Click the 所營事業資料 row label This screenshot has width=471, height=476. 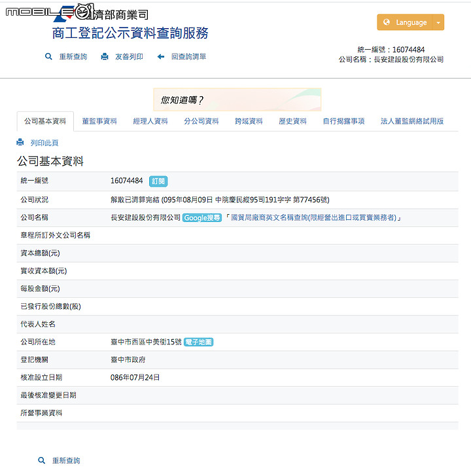41,413
